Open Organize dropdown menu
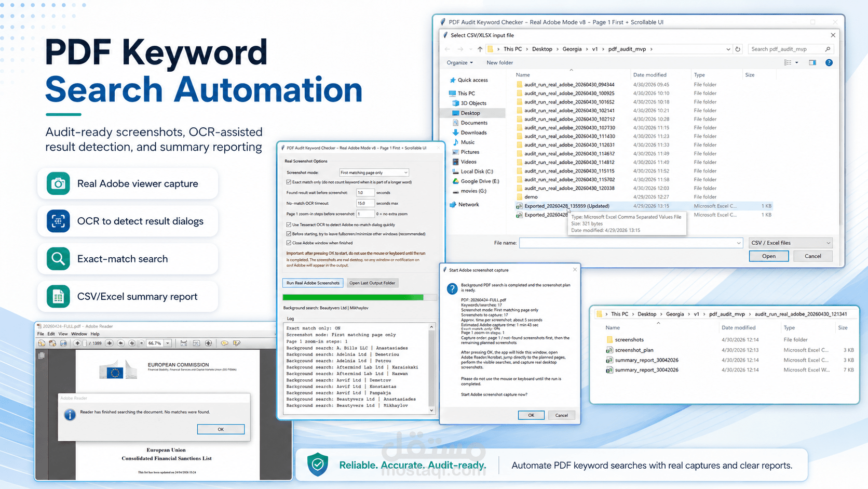868x489 pixels. pos(460,63)
